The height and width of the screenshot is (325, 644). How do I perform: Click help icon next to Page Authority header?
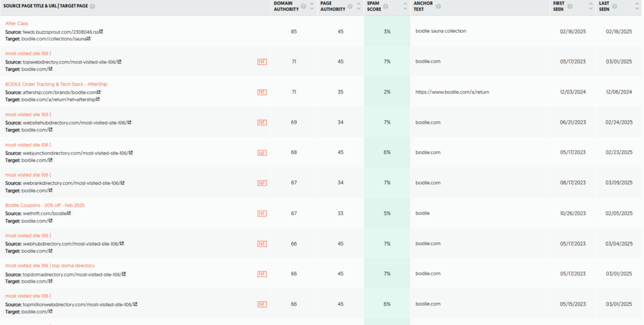(350, 6)
